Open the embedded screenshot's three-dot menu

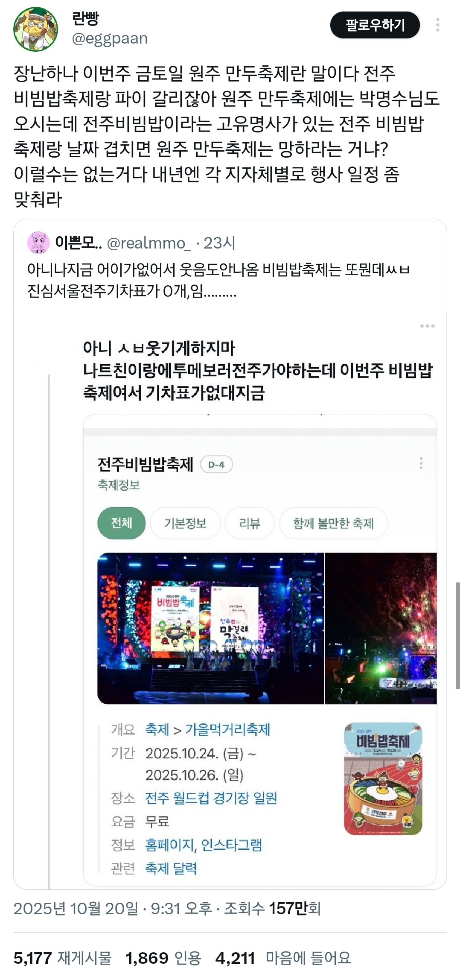click(427, 326)
